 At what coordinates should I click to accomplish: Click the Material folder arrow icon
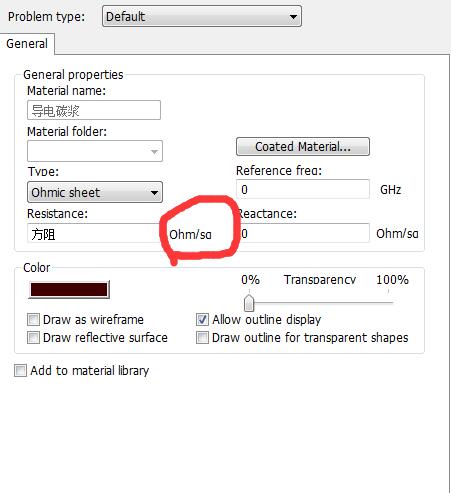(154, 152)
